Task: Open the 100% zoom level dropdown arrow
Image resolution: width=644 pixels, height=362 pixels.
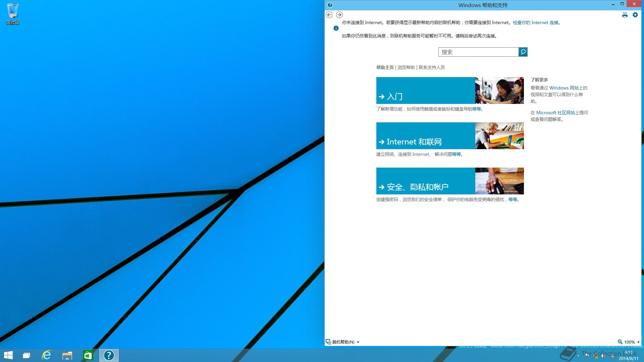Action: [638, 342]
